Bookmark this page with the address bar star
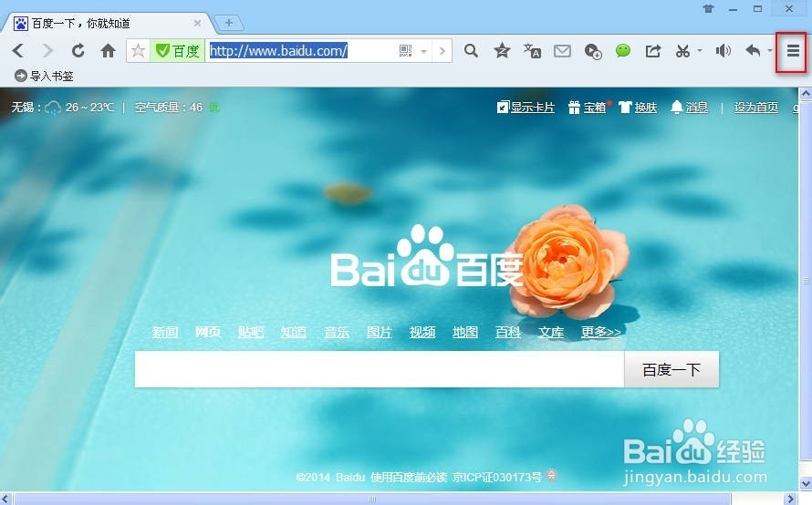Screen dimensions: 812x505 click(x=139, y=51)
